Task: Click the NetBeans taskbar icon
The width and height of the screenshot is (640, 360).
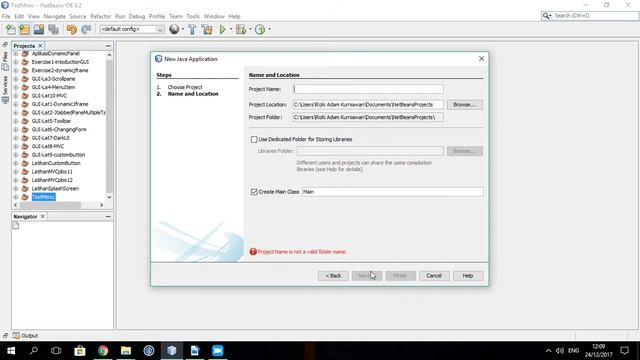Action: (x=172, y=351)
